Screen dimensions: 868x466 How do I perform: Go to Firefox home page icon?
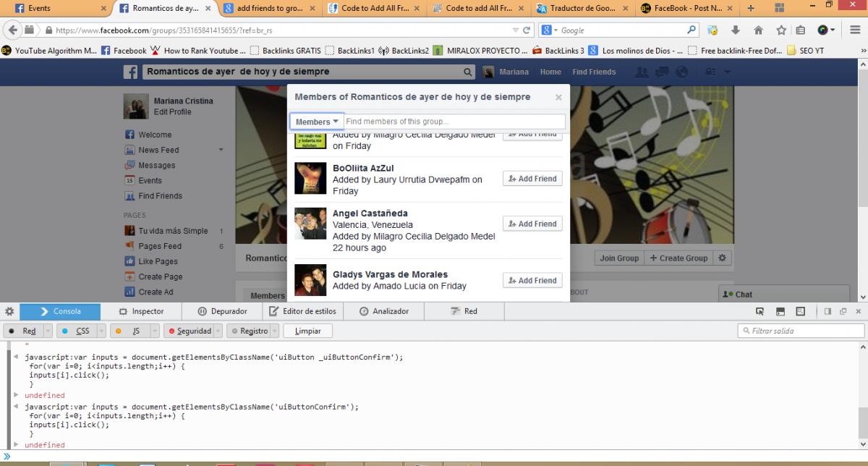pyautogui.click(x=758, y=30)
